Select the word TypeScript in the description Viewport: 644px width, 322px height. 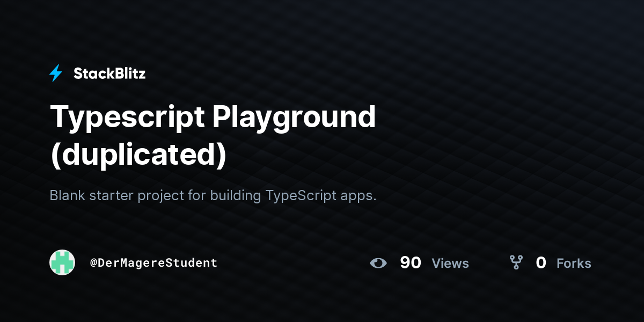[300, 195]
